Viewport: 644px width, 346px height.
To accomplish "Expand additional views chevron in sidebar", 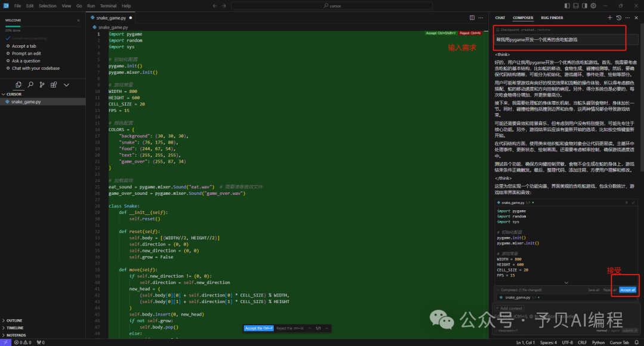I will click(x=66, y=85).
